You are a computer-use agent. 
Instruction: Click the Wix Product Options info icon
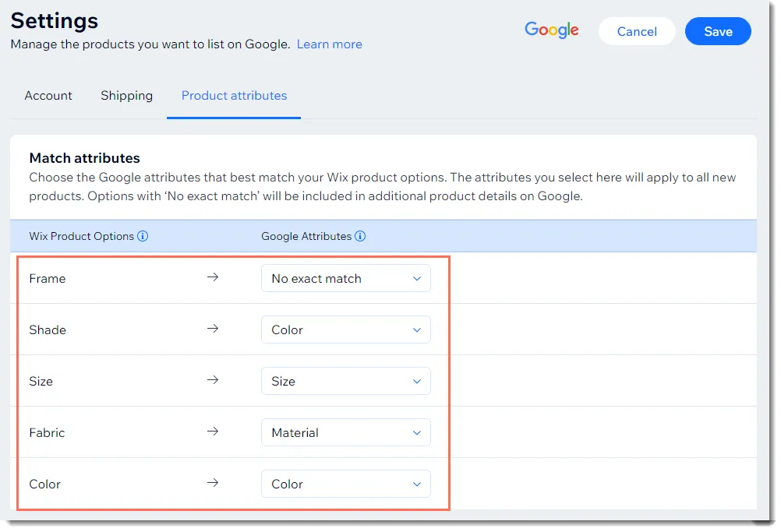click(143, 236)
